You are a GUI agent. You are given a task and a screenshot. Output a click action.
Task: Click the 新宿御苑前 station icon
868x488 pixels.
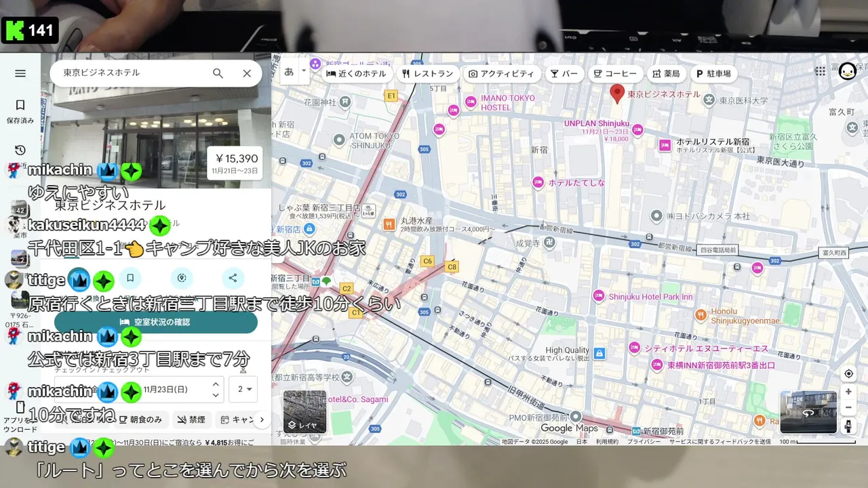(635, 431)
